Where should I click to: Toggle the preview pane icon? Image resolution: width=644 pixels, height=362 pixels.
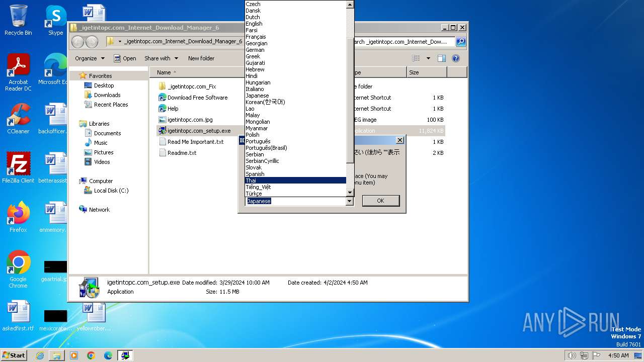click(442, 58)
